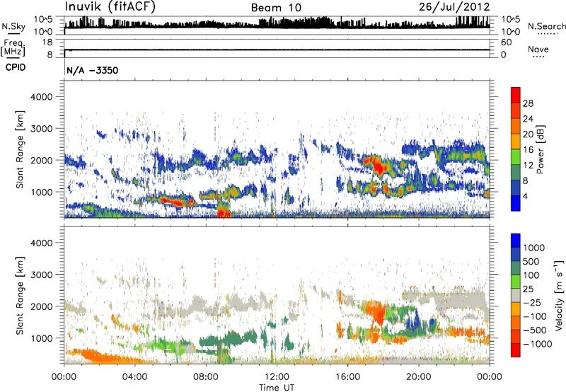Click the "4000" tick on velocity panel axis
Screen dimensions: 566x392
pyautogui.click(x=41, y=243)
